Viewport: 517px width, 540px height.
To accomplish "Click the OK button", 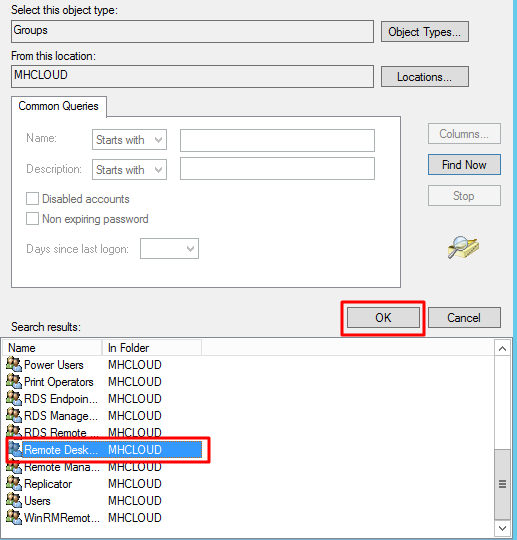I will pos(383,318).
